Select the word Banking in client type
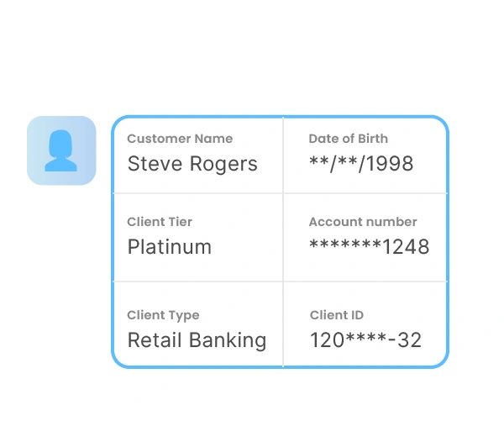Viewport: 504px width, 421px height. pos(229,340)
